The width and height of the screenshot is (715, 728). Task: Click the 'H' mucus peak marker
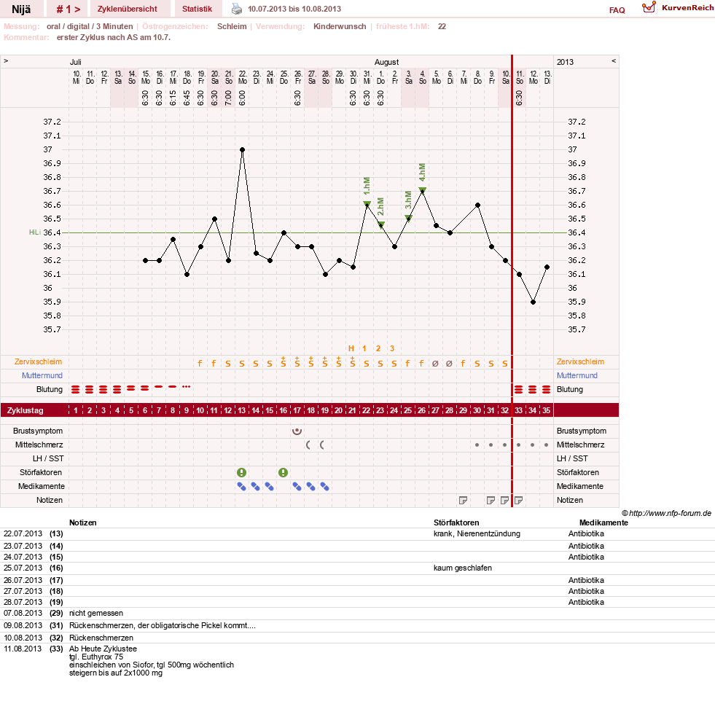pos(351,348)
